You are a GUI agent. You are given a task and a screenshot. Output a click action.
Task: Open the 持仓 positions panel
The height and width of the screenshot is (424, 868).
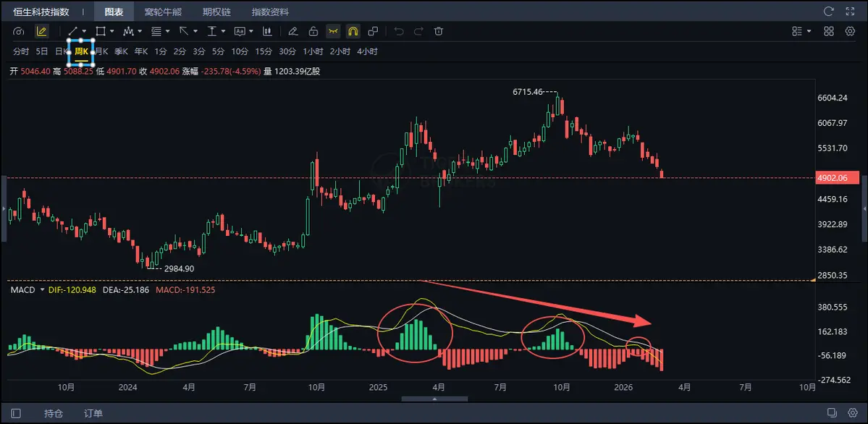coord(54,413)
